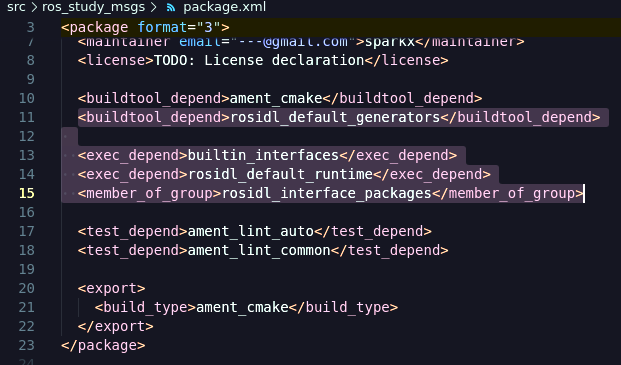Click line number 15 in the gutter
621x365 pixels.
[x=27, y=193]
